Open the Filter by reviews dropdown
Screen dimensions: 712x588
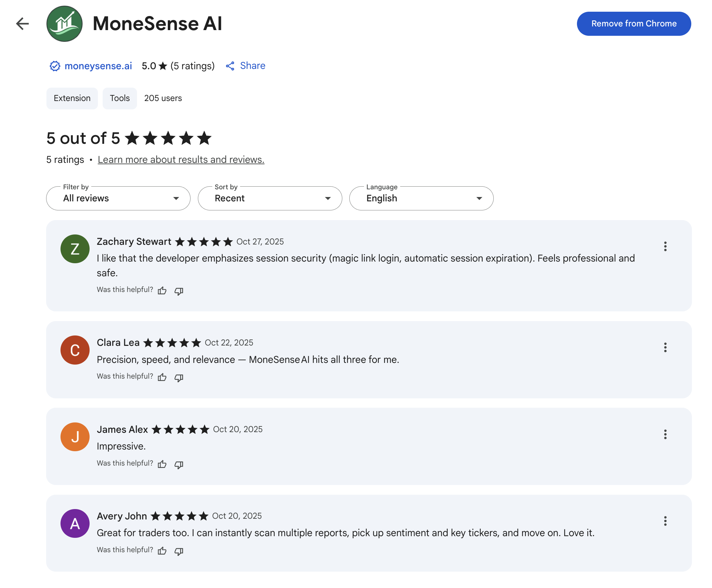117,198
